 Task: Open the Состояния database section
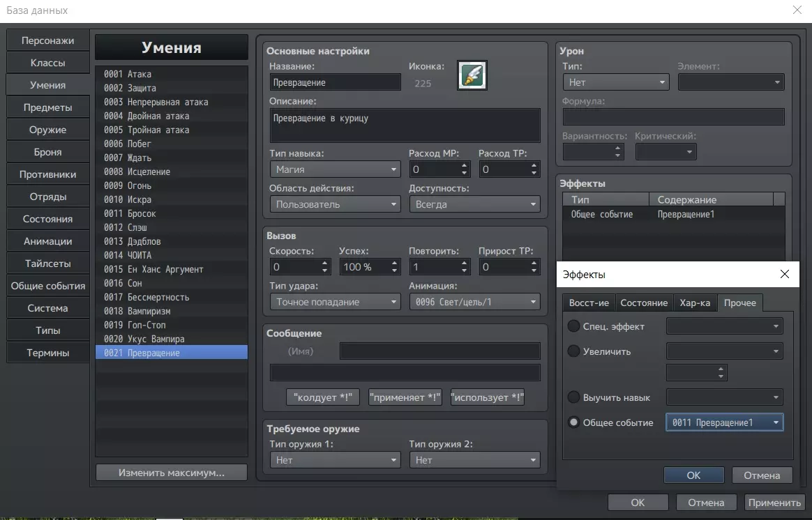click(x=47, y=219)
